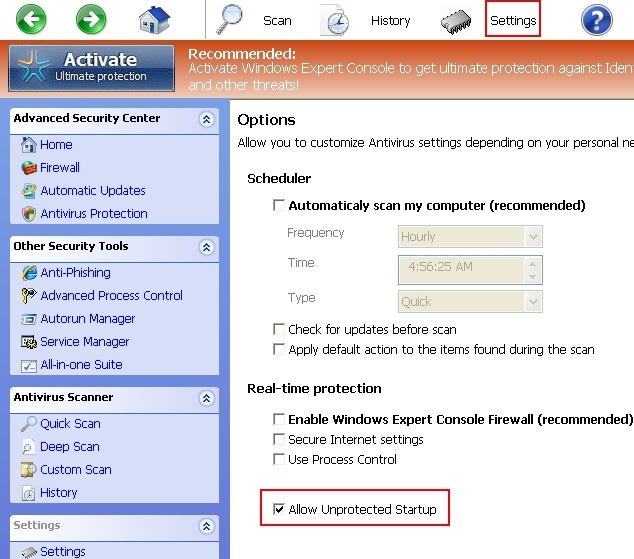This screenshot has width=634, height=559.
Task: Click the green forward arrow icon
Action: (91, 19)
